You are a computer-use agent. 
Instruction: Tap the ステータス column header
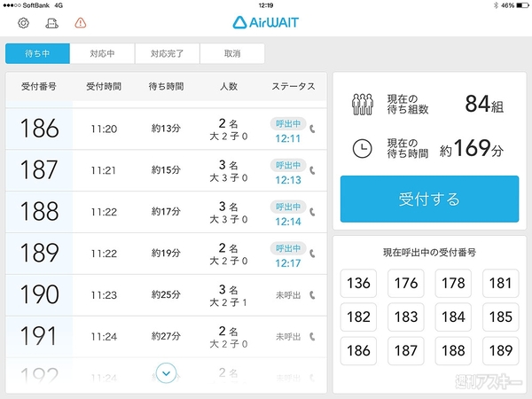293,87
